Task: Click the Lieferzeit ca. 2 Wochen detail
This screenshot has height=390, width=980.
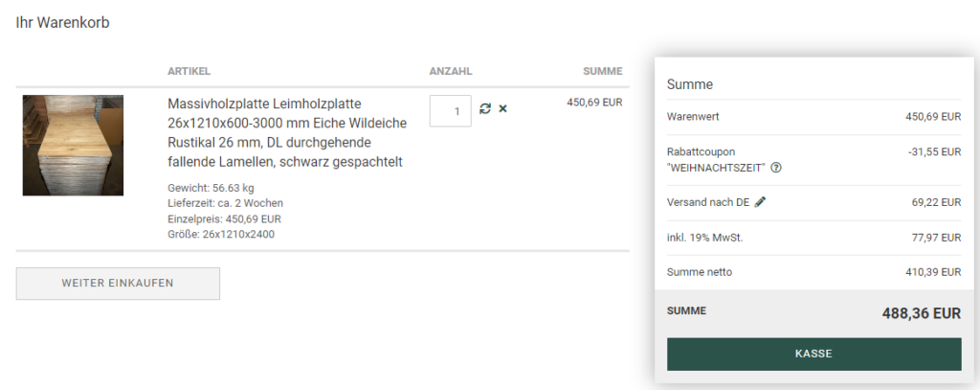Action: [x=226, y=203]
